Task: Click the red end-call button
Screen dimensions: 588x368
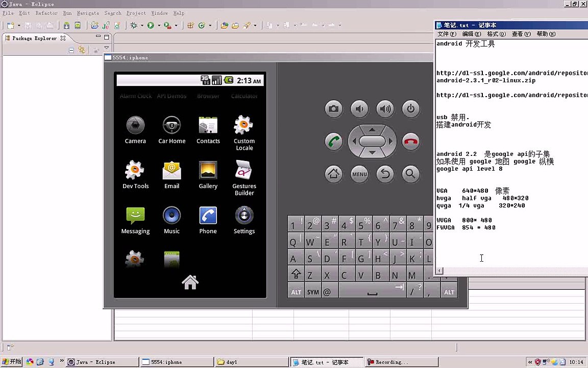Action: (x=411, y=142)
